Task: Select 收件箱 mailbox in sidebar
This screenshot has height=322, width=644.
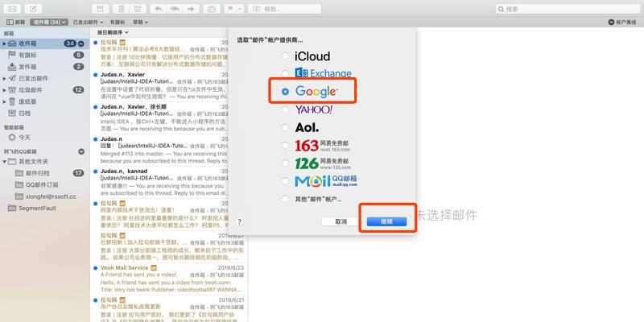Action: click(44, 43)
